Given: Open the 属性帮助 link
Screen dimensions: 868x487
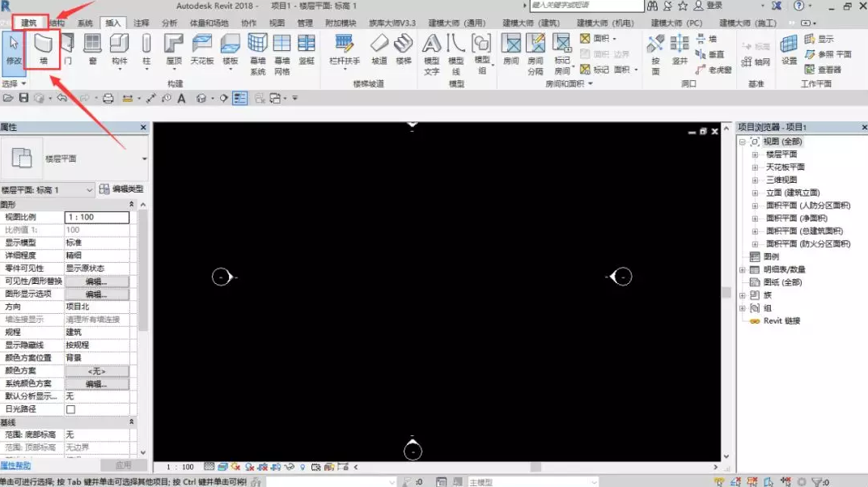Looking at the screenshot, I should point(15,465).
